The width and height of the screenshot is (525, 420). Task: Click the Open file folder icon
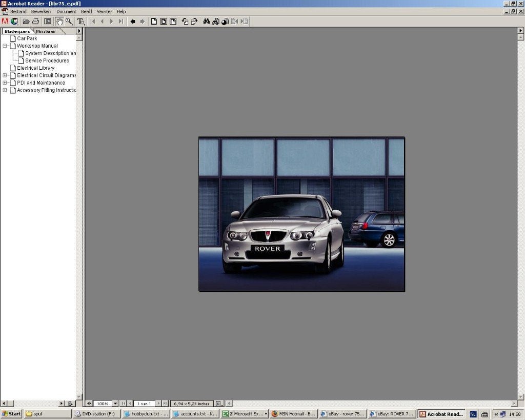[x=26, y=22]
